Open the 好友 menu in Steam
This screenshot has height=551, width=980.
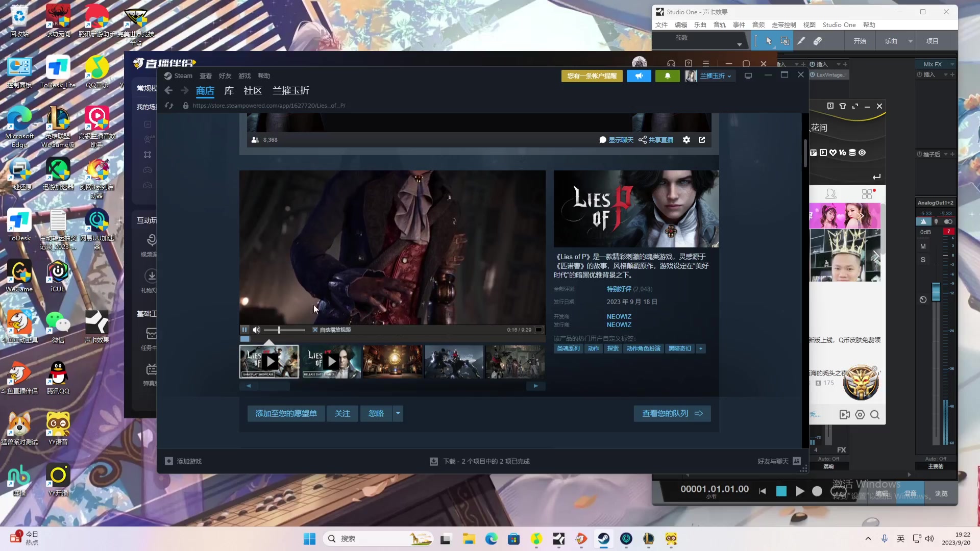(225, 76)
